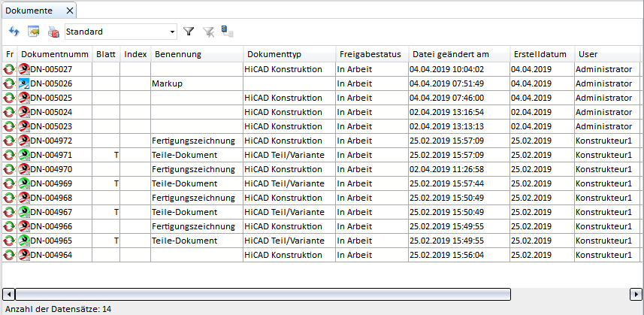Click green part icon next to DN-004969
The image size is (644, 315).
(x=24, y=183)
